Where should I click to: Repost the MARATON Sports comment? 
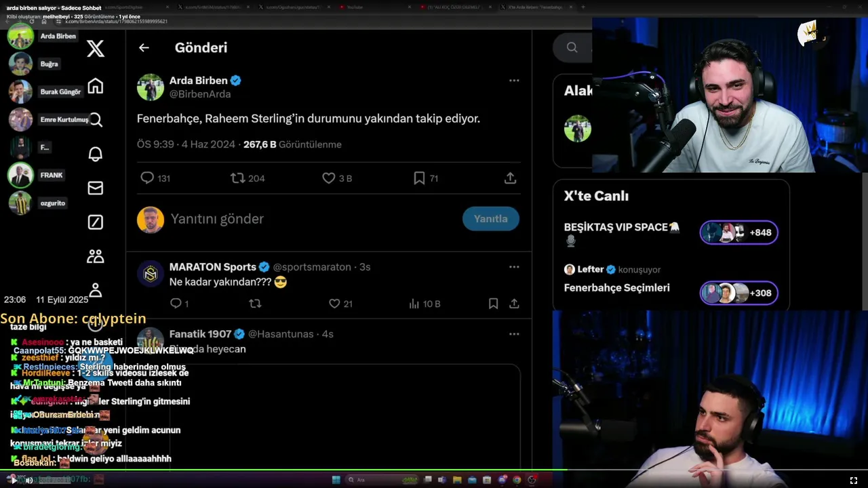255,304
